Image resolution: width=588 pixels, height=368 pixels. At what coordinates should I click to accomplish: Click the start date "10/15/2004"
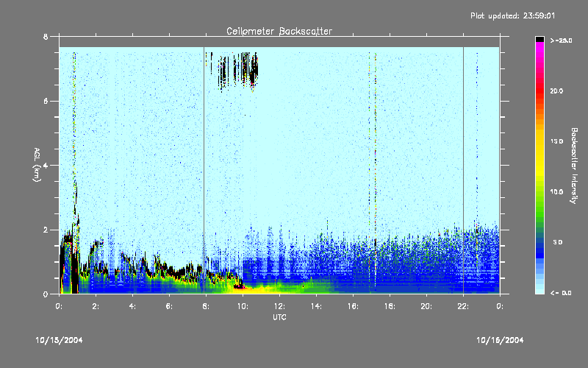59,340
